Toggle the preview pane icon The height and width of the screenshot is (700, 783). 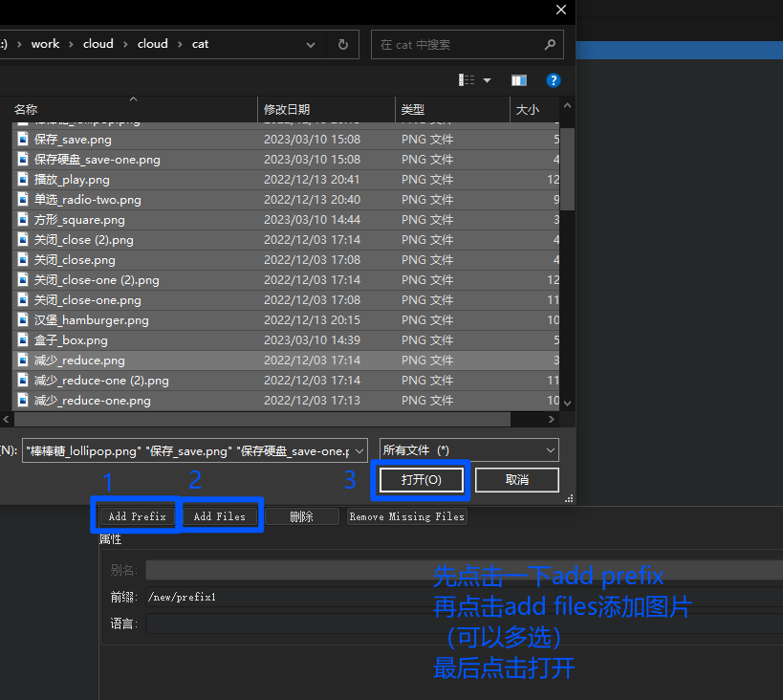pos(519,80)
